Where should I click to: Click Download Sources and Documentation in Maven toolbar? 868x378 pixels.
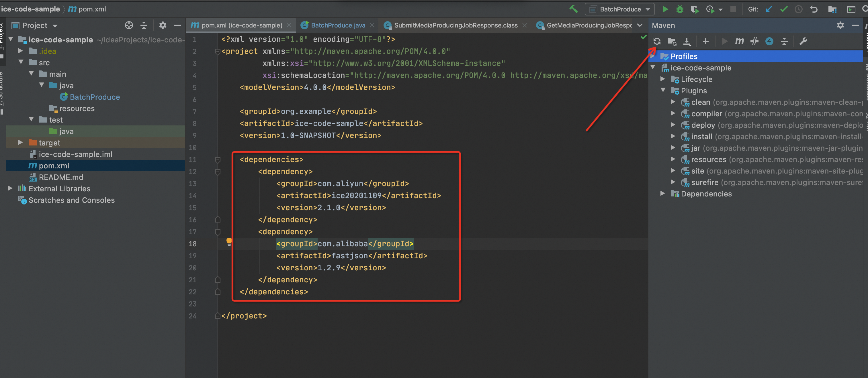click(687, 42)
